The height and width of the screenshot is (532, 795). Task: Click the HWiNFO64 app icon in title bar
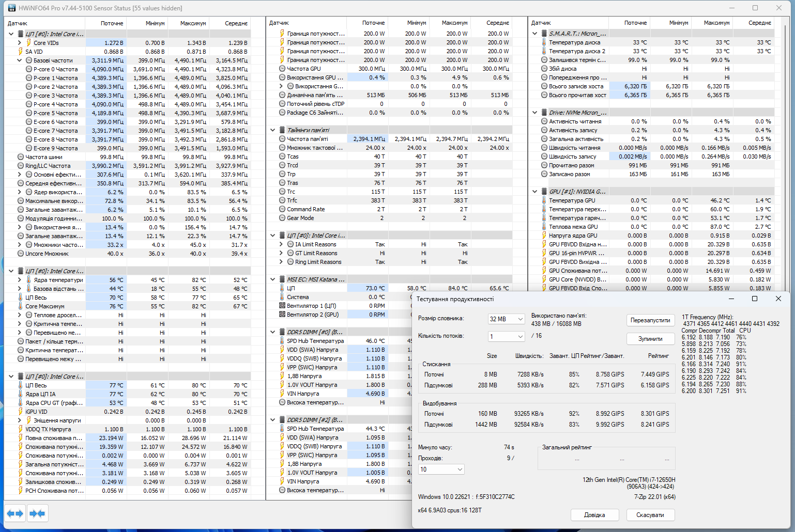click(x=11, y=8)
